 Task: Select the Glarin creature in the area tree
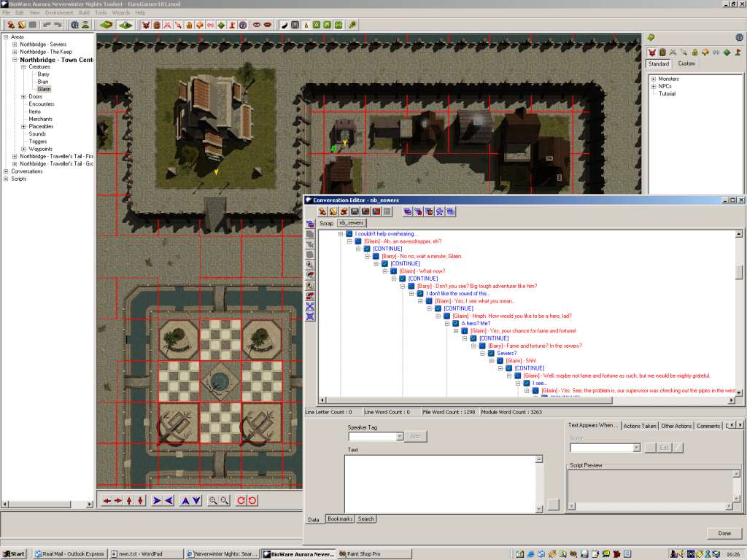point(44,89)
